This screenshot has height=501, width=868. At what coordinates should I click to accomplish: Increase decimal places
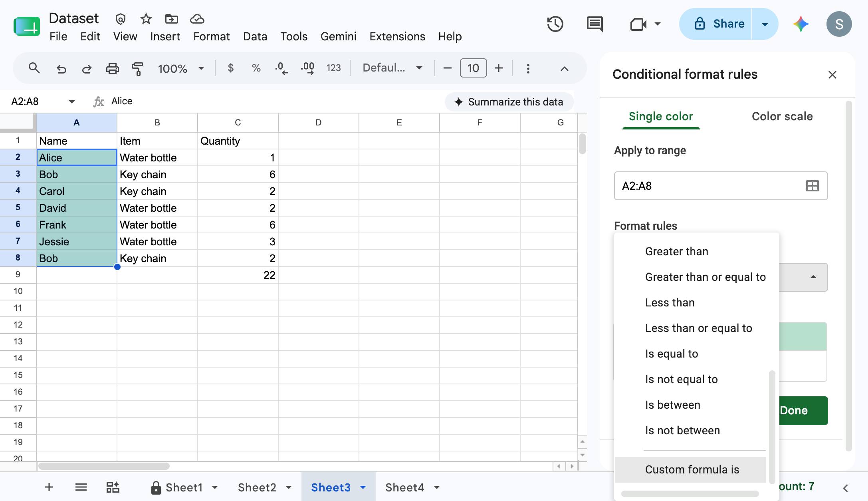click(307, 68)
